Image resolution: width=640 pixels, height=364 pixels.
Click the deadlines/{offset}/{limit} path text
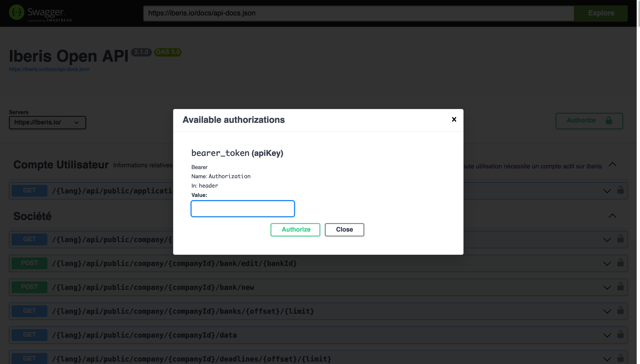point(191,359)
